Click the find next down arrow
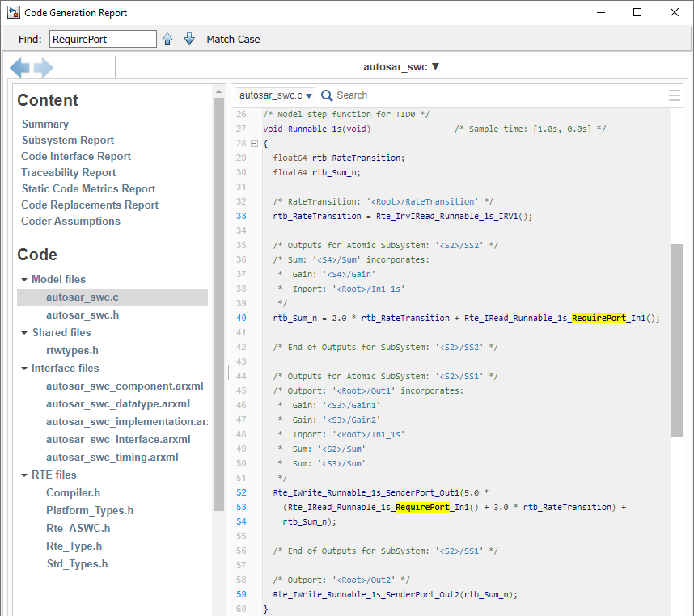 pyautogui.click(x=189, y=39)
